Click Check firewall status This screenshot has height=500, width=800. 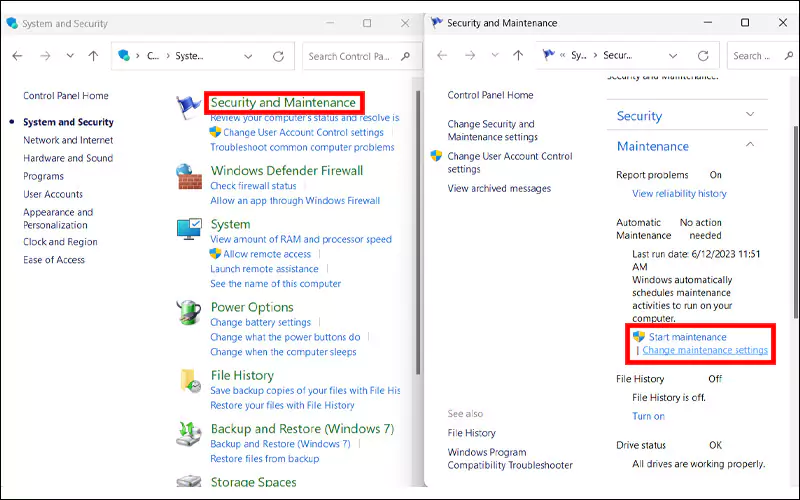click(x=253, y=186)
